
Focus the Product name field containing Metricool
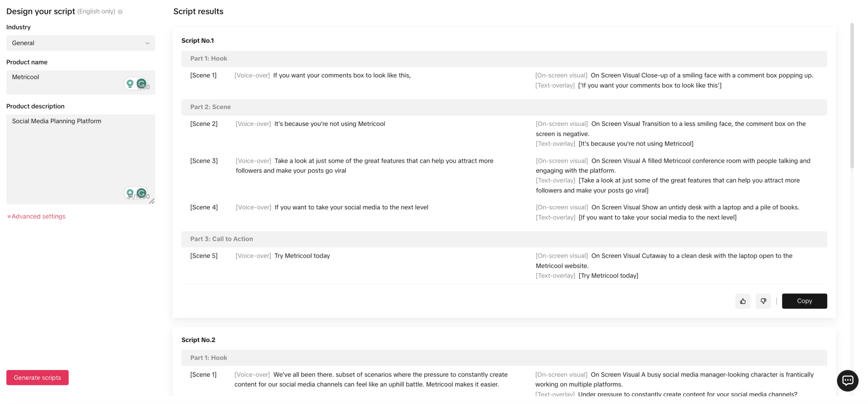(x=81, y=82)
